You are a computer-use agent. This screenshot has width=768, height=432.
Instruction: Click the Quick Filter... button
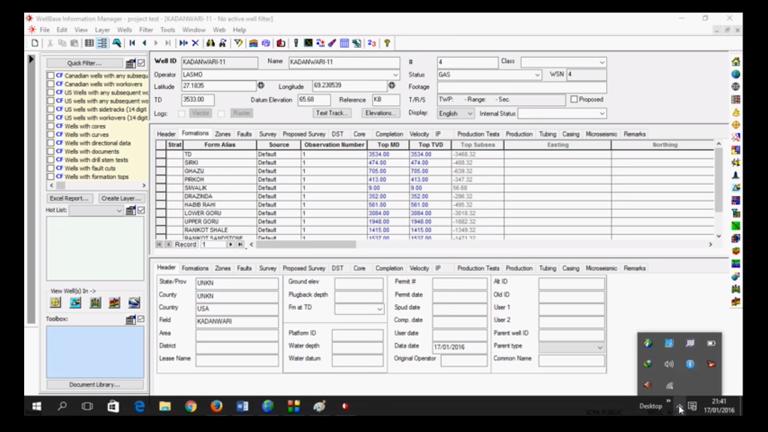[x=84, y=63]
